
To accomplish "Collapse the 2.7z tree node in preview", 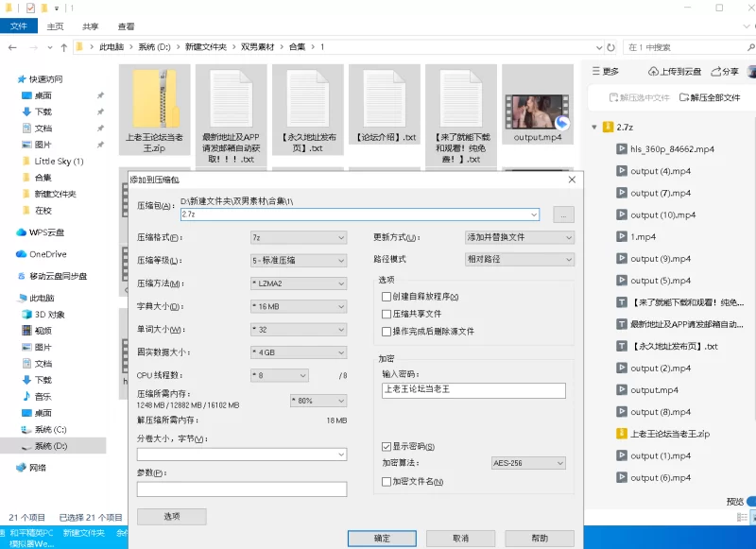I will [x=593, y=127].
